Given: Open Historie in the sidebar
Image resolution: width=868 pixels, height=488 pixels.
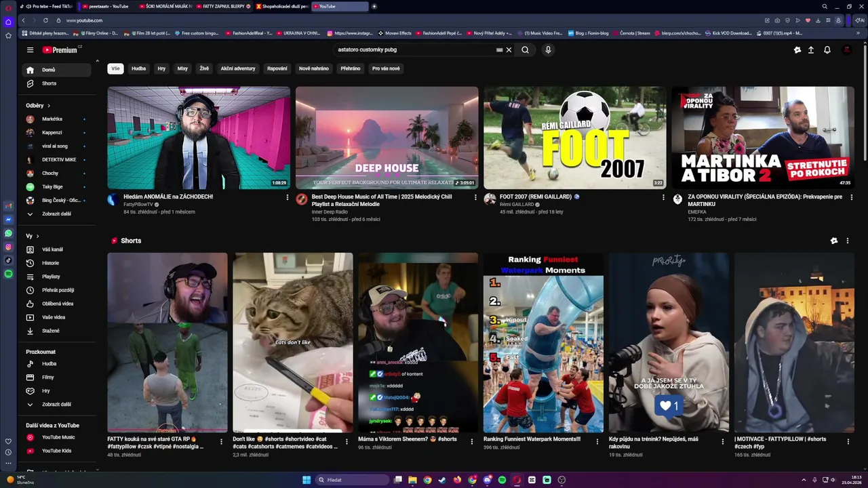Looking at the screenshot, I should click(57, 263).
